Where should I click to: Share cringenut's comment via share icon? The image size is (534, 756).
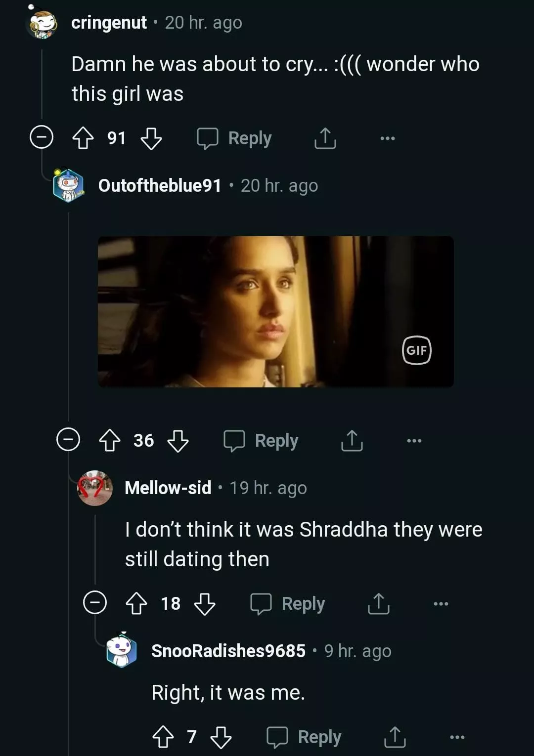tap(325, 138)
